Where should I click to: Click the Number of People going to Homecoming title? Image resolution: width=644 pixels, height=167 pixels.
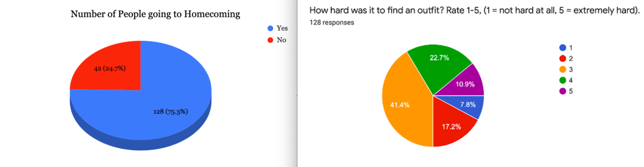pyautogui.click(x=155, y=14)
